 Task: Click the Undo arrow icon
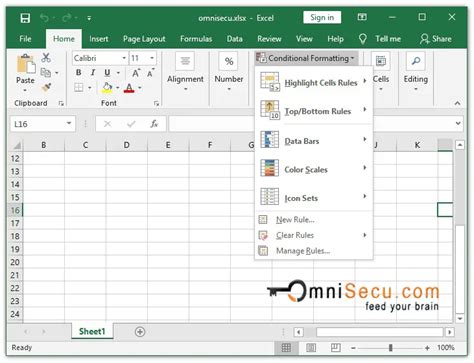[x=44, y=18]
